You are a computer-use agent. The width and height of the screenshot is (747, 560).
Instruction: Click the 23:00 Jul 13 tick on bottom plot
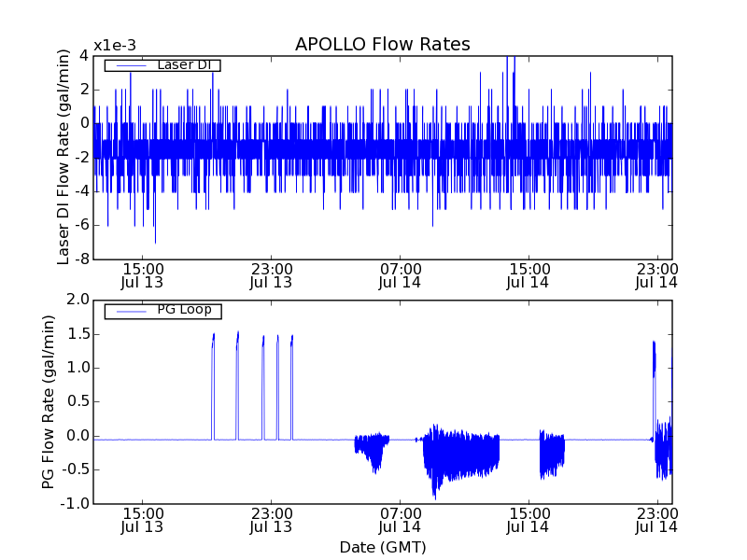click(x=271, y=520)
